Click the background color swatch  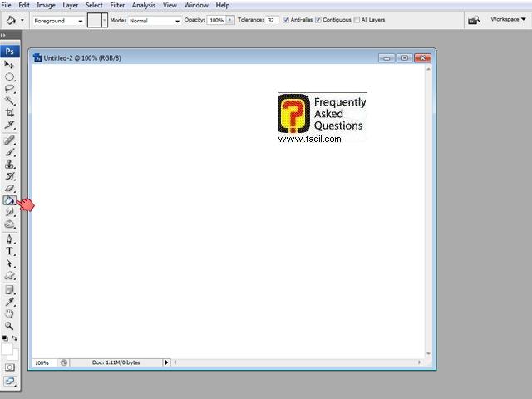point(12,356)
